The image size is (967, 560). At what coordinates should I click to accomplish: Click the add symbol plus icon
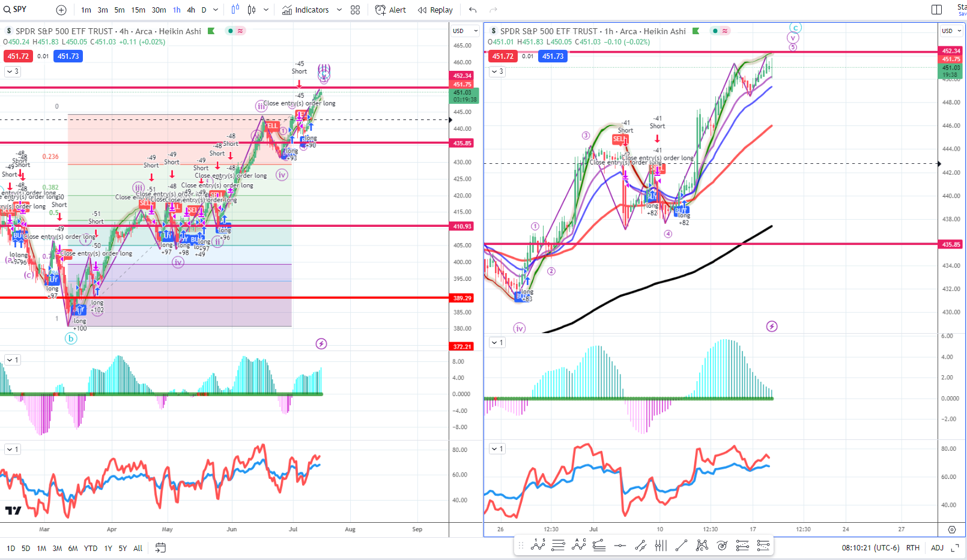tap(61, 10)
